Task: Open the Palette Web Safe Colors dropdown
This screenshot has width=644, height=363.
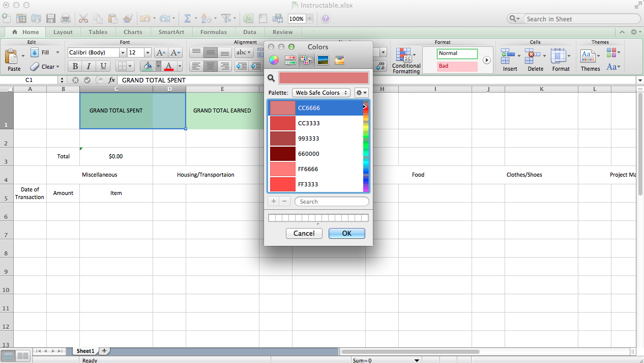Action: click(x=321, y=93)
